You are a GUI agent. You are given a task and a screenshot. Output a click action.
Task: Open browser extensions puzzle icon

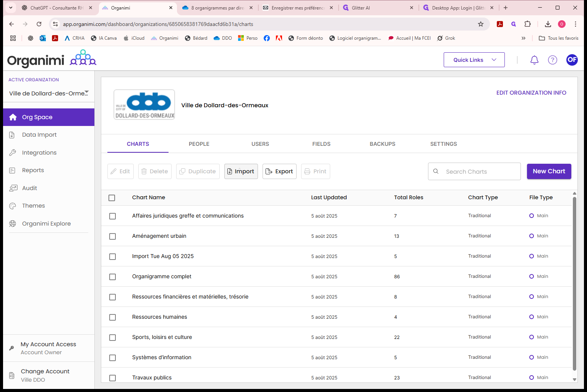pyautogui.click(x=528, y=24)
